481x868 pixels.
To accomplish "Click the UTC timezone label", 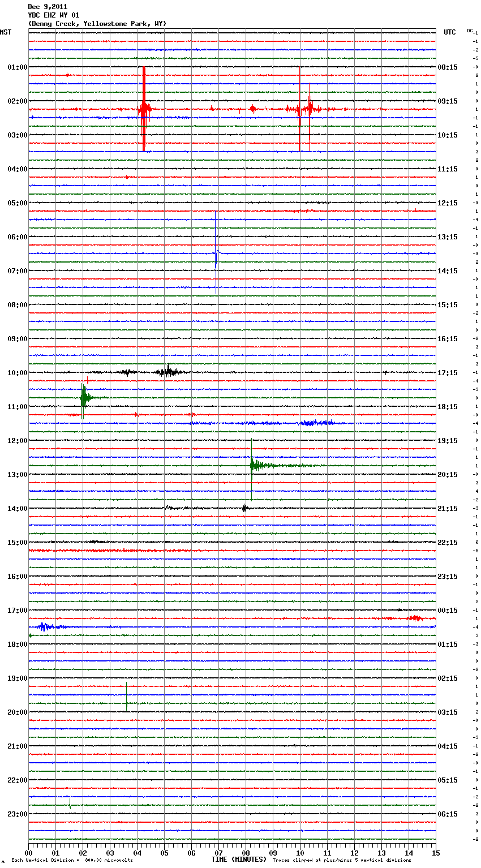I will [449, 32].
